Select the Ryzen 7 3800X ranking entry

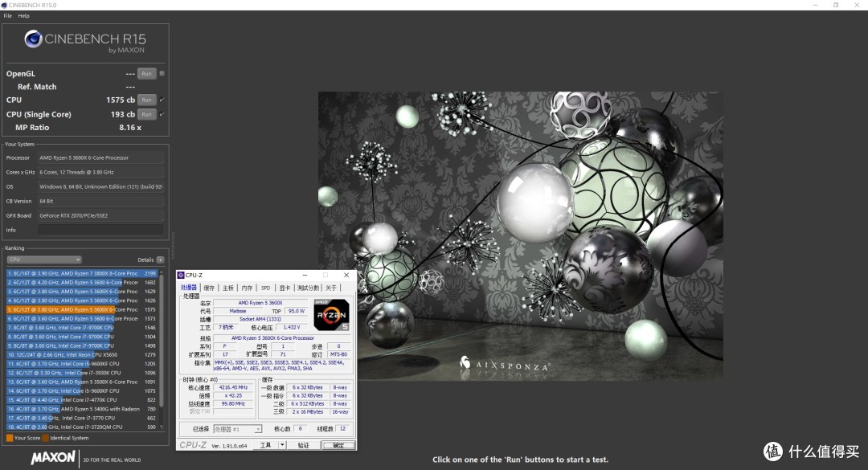pyautogui.click(x=82, y=273)
